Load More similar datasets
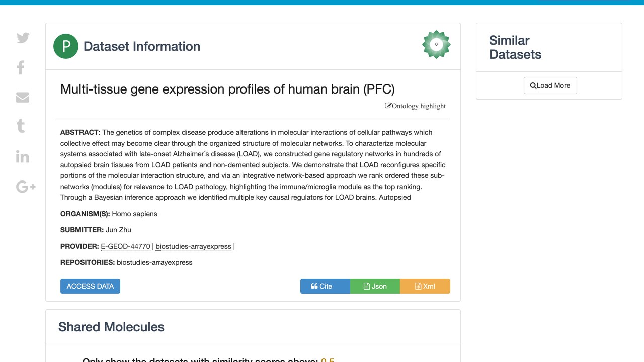This screenshot has height=362, width=644. [x=550, y=85]
